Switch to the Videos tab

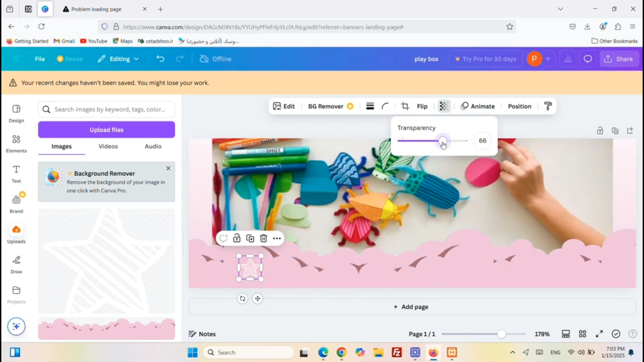click(108, 146)
